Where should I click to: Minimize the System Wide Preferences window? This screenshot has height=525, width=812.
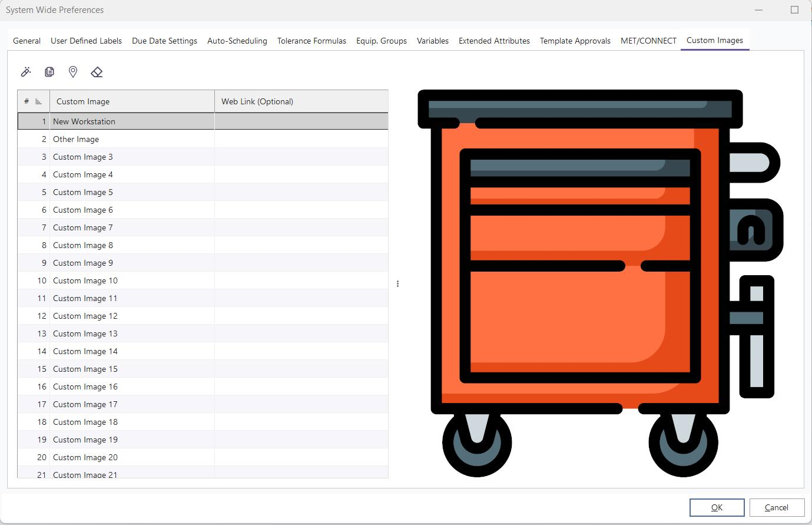click(x=759, y=10)
